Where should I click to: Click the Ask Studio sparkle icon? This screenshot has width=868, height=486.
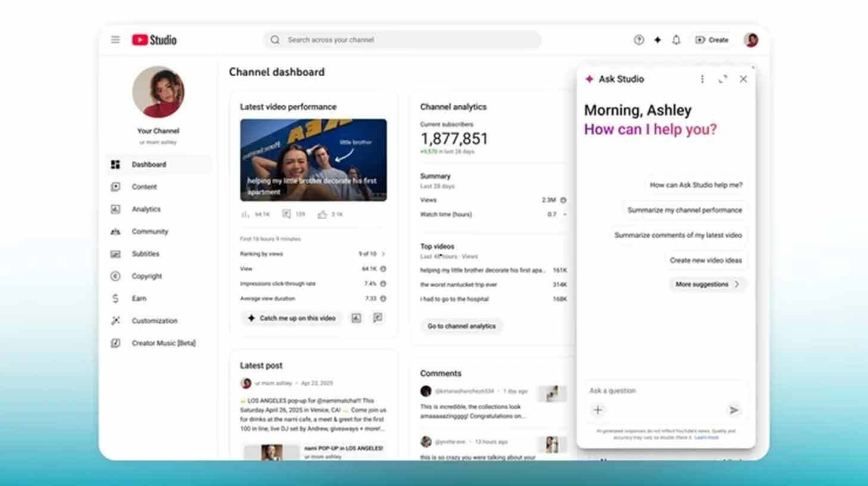coord(588,79)
